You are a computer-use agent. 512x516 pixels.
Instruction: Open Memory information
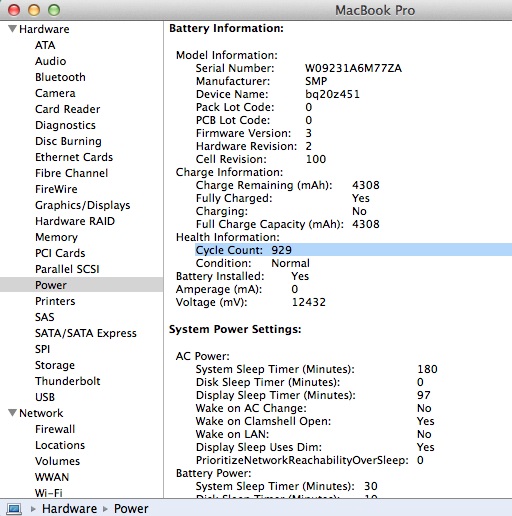pyautogui.click(x=56, y=237)
